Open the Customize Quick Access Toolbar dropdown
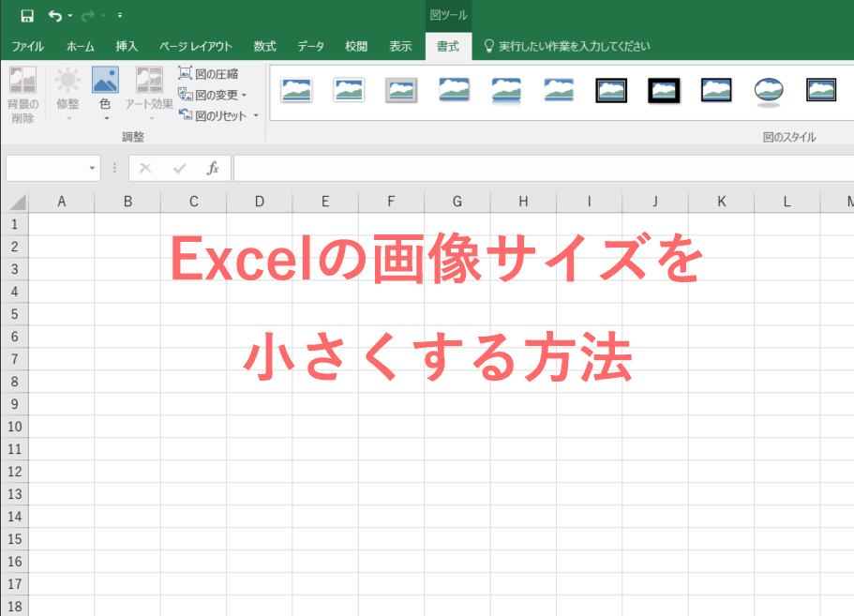 click(x=118, y=14)
